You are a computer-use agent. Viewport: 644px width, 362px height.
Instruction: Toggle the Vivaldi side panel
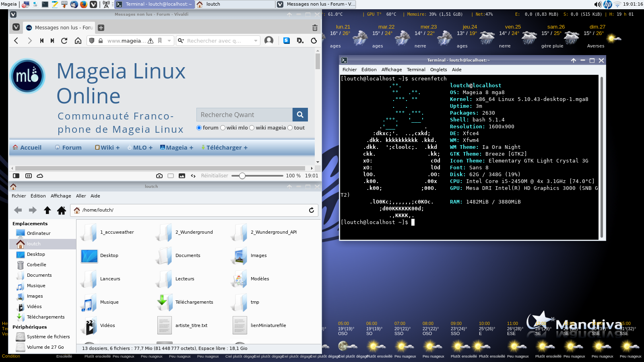16,176
